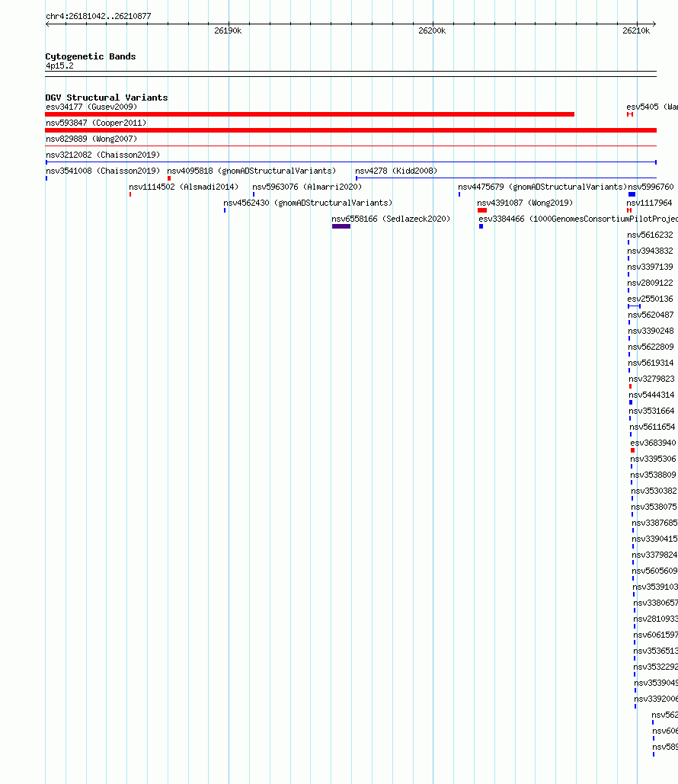
Task: Click the nsv1117964 variant label
Action: (x=650, y=203)
